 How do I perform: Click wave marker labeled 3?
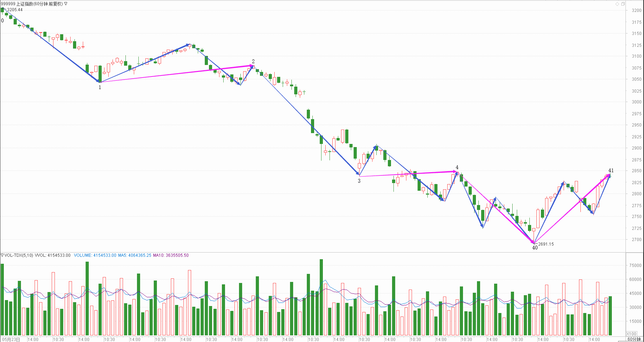[359, 181]
